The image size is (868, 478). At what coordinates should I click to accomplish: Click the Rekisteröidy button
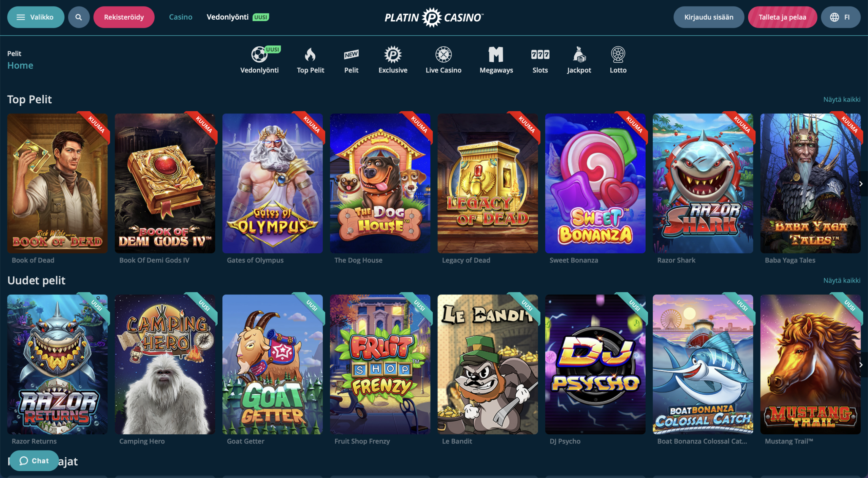124,17
